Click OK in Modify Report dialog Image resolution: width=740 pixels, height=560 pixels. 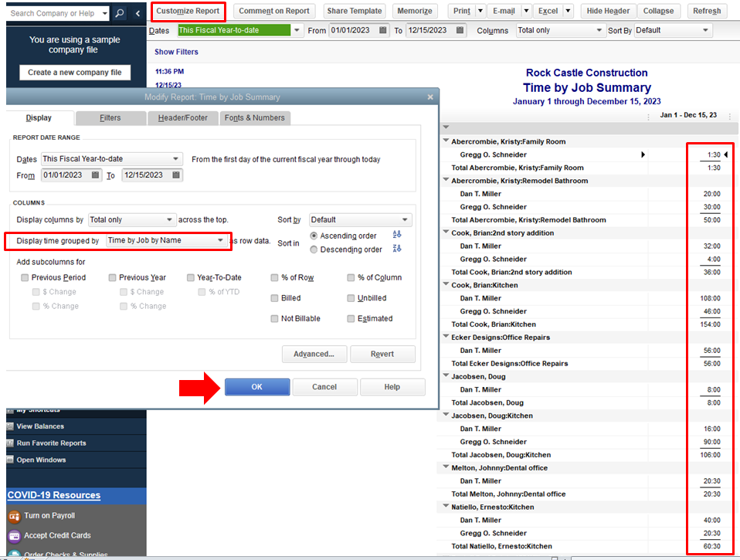tap(257, 387)
